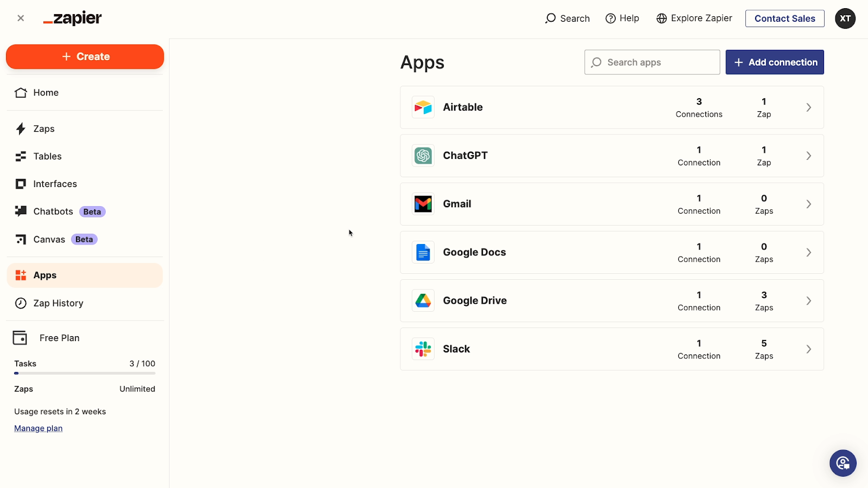Click the Home house icon
Screen dimensions: 868x488
pyautogui.click(x=21, y=93)
